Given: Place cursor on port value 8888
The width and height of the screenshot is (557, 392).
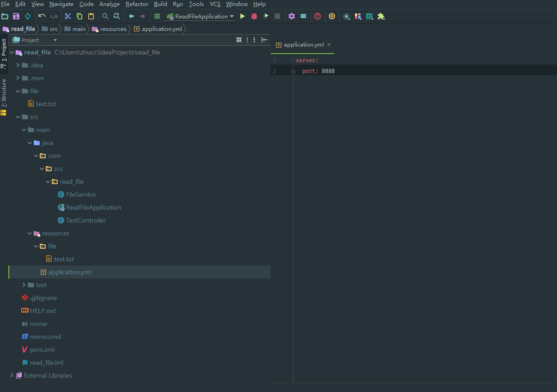Looking at the screenshot, I should click(x=328, y=71).
